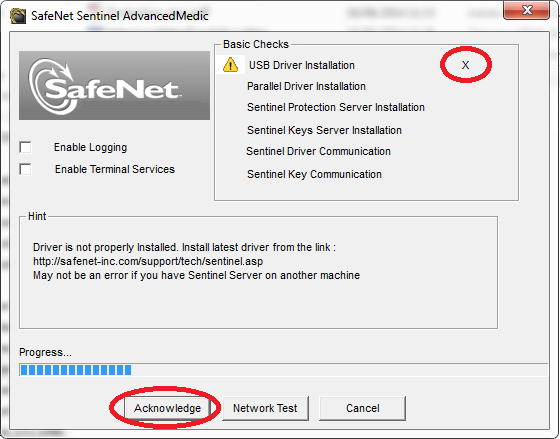Close the AdvancedMedic window

click(x=527, y=10)
